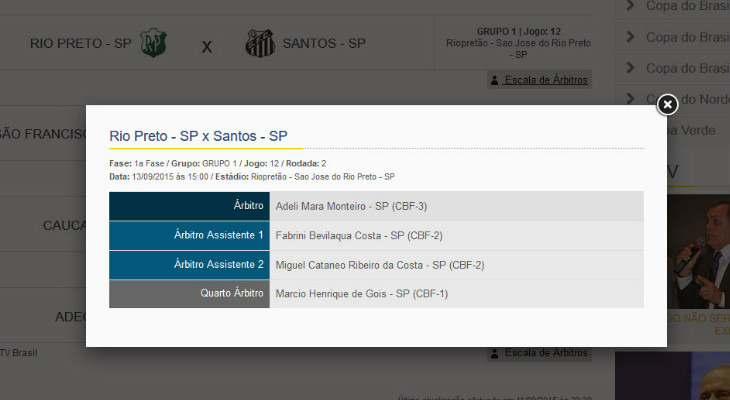Click person icon beside upper Escala de Árbitros

click(x=495, y=80)
